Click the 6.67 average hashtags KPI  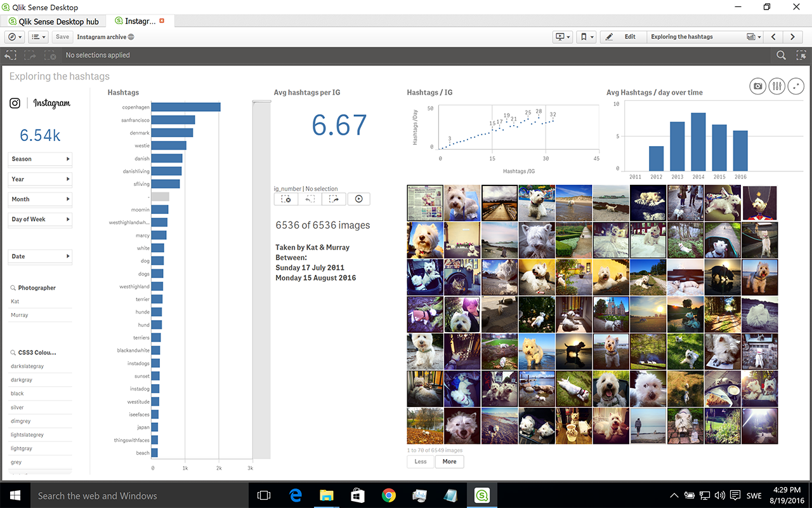[x=339, y=126]
